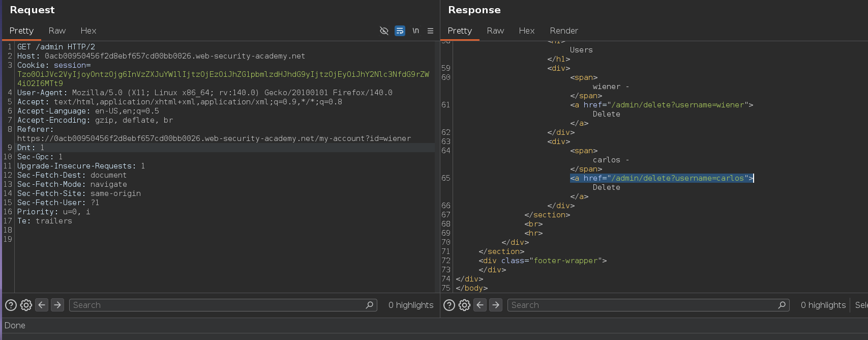The image size is (868, 340).
Task: Switch Request view to Raw tab
Action: pos(57,31)
